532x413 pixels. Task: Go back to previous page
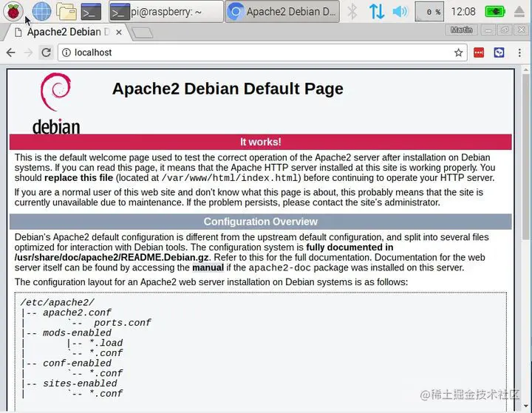[x=11, y=52]
